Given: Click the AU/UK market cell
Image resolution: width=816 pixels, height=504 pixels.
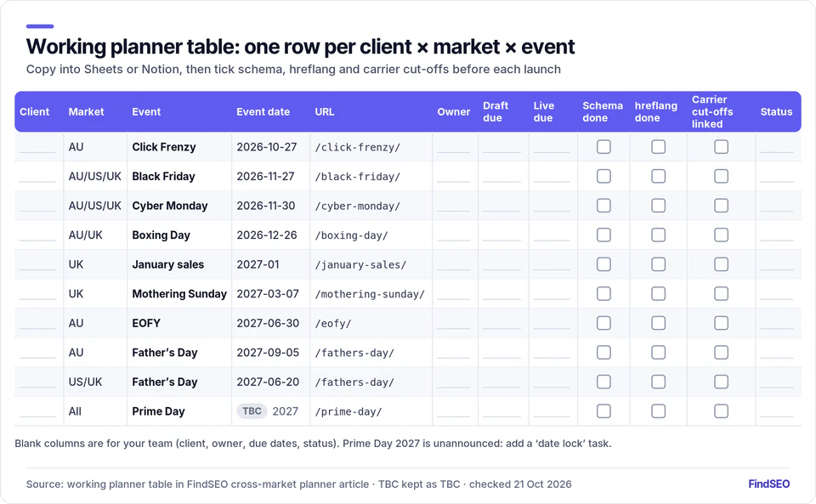Looking at the screenshot, I should (x=86, y=235).
